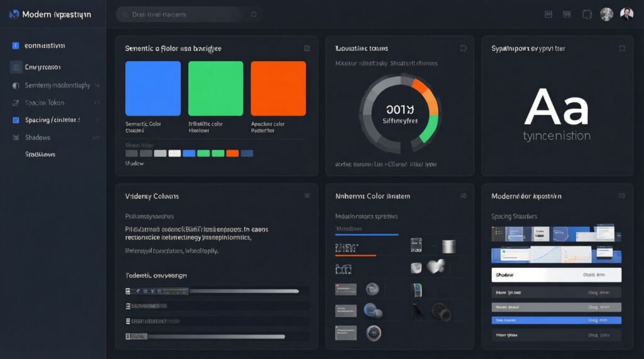Open the suited man's avatar at far right
Image resolution: width=644 pixels, height=359 pixels.
(x=626, y=14)
